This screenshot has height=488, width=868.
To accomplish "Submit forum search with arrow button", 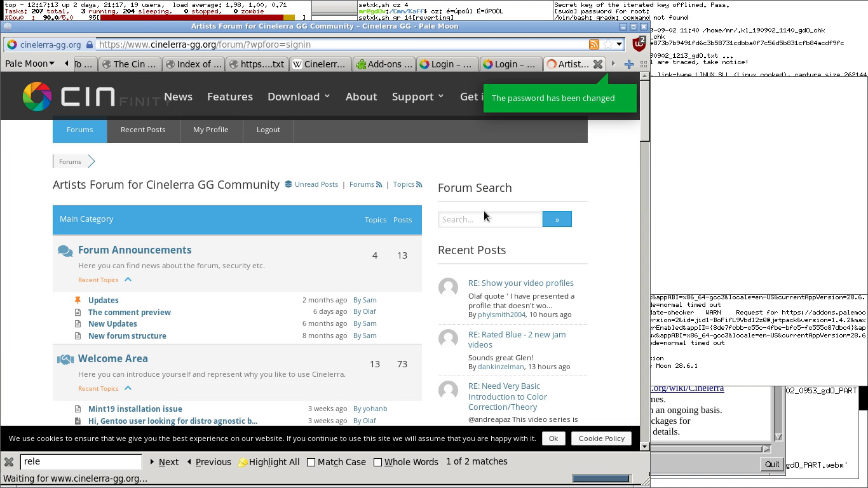I will 557,219.
